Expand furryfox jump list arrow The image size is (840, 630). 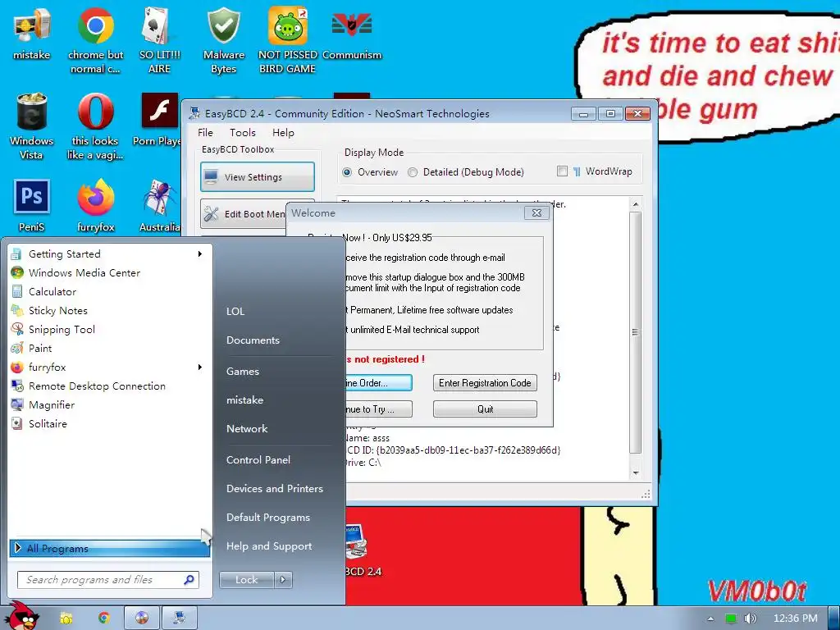[x=200, y=367]
